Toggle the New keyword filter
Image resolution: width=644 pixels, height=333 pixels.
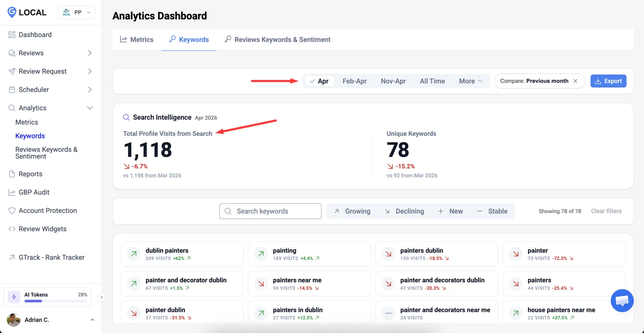pyautogui.click(x=450, y=211)
